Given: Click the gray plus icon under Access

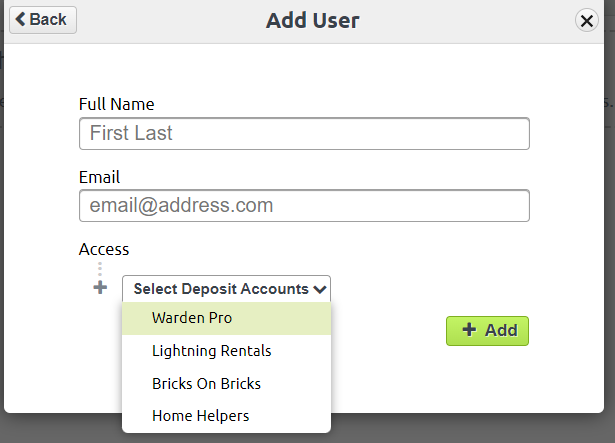Looking at the screenshot, I should [x=100, y=288].
